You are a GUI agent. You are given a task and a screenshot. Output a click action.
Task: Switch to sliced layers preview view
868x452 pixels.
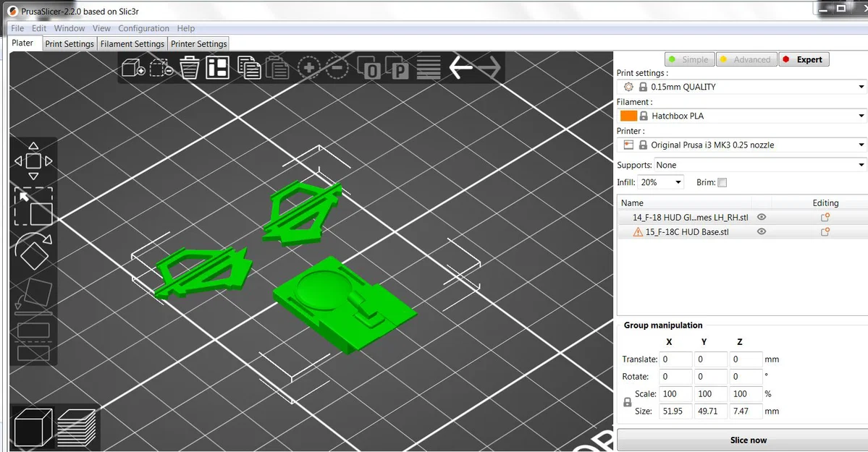[x=77, y=427]
